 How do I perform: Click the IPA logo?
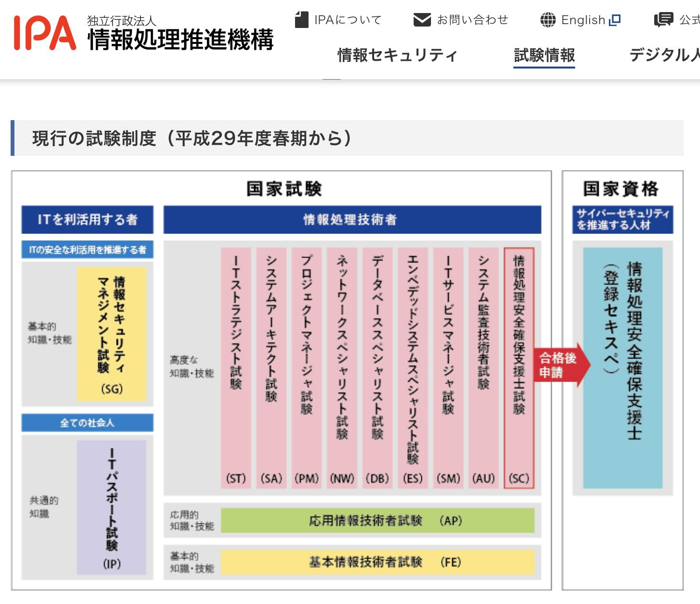45,33
